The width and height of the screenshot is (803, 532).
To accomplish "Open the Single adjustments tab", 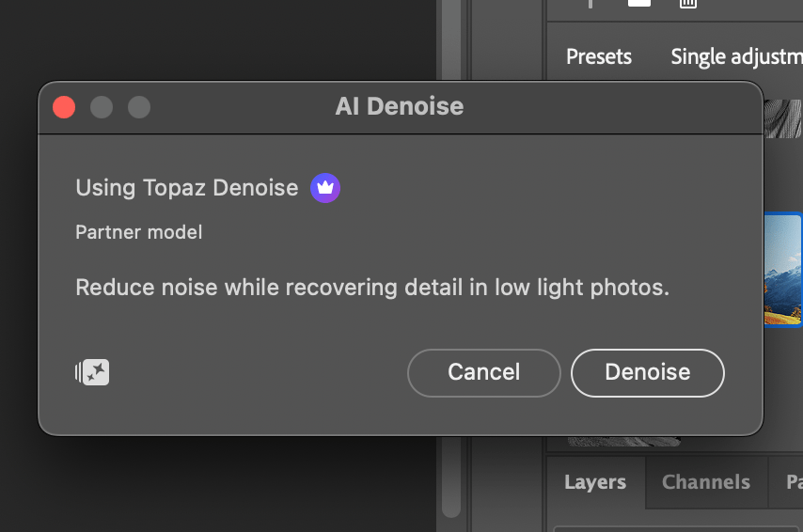I will [x=735, y=56].
